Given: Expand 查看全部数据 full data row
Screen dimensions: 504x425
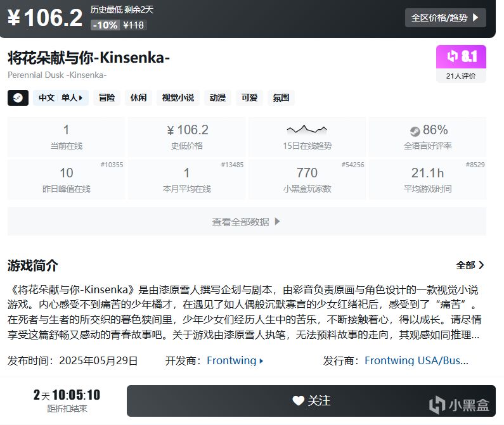Looking at the screenshot, I should click(x=247, y=221).
